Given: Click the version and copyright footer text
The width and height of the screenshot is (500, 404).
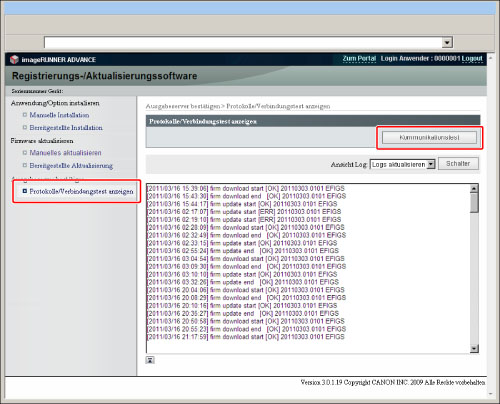Looking at the screenshot, I should click(x=393, y=382).
